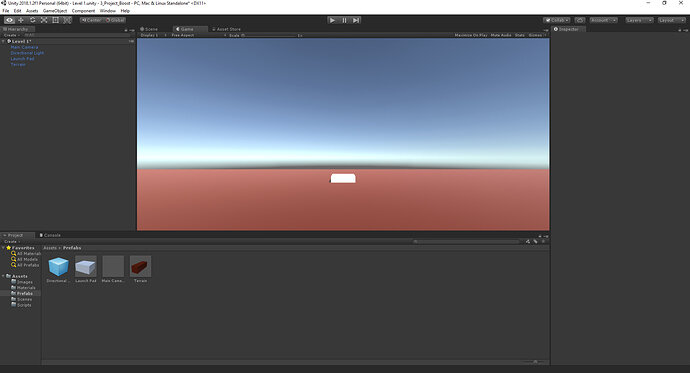690x373 pixels.
Task: Start Play mode with the Play button
Action: [x=333, y=20]
